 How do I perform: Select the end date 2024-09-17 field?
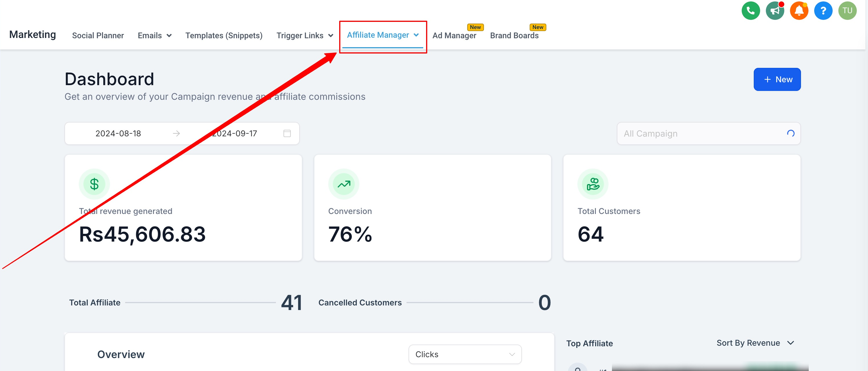pyautogui.click(x=234, y=133)
